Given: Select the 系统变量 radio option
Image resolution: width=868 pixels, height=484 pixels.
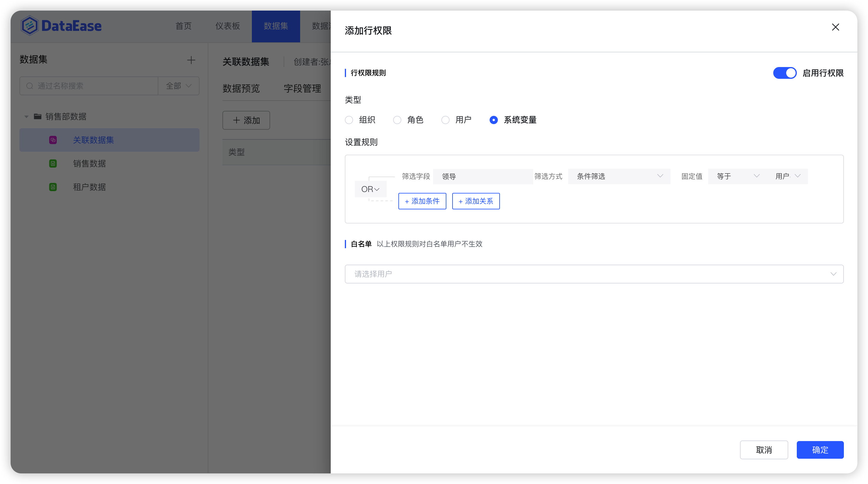Looking at the screenshot, I should 494,120.
